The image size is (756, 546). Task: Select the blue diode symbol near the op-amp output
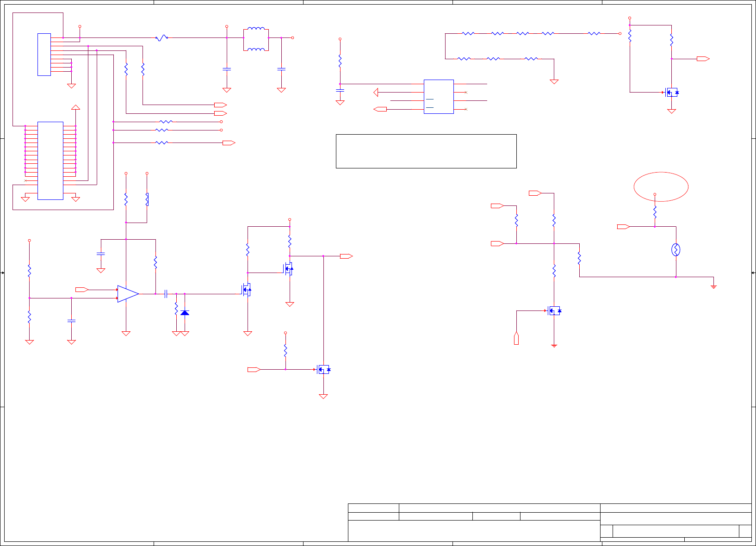point(185,313)
